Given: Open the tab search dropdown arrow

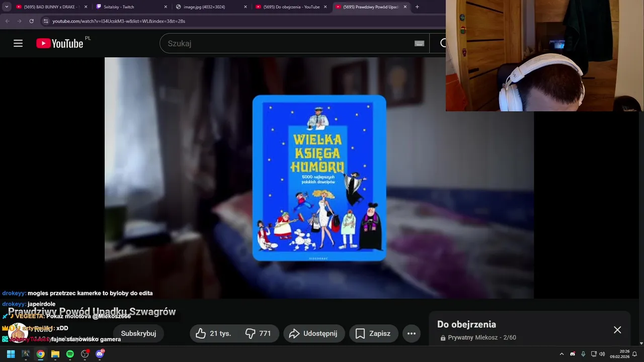Looking at the screenshot, I should (7, 7).
